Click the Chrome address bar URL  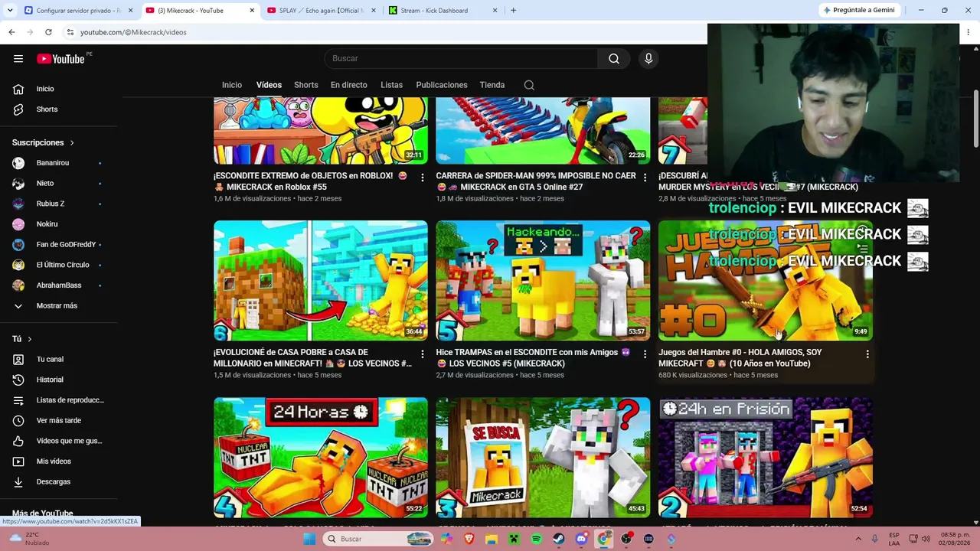(x=133, y=32)
